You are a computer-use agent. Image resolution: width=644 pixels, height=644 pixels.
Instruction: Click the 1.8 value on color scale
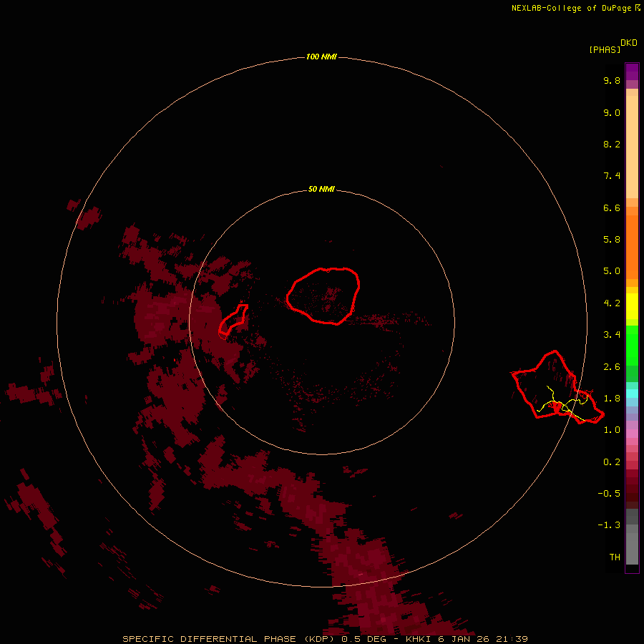(612, 399)
